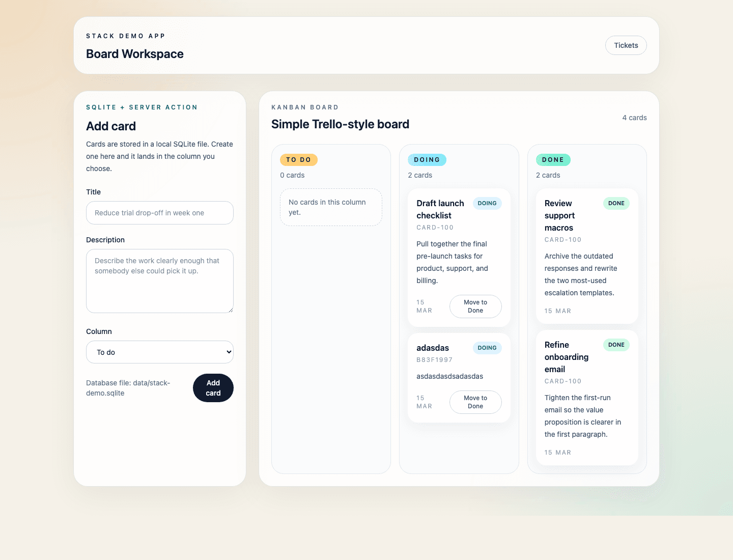Click Move to Done on adasdas card
The image size is (733, 560).
[x=475, y=402]
